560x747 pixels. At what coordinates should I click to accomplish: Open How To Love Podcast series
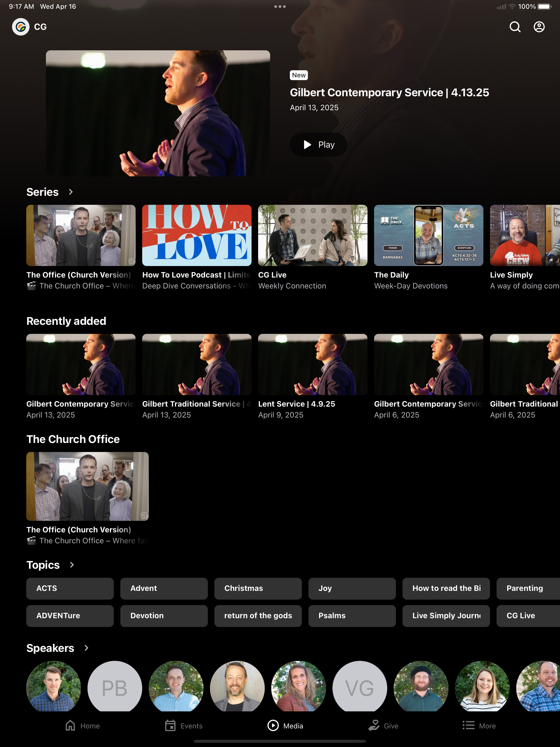pyautogui.click(x=197, y=235)
